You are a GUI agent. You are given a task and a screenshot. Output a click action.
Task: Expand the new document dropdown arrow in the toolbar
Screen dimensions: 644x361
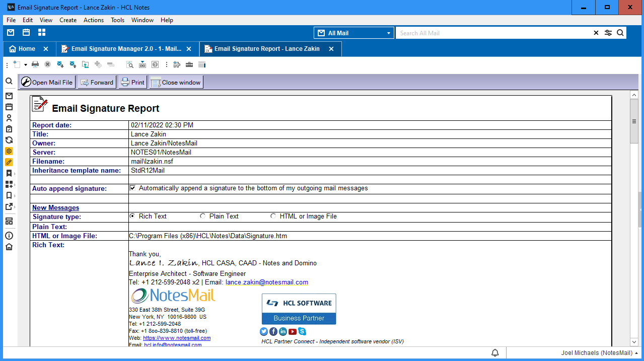click(25, 64)
